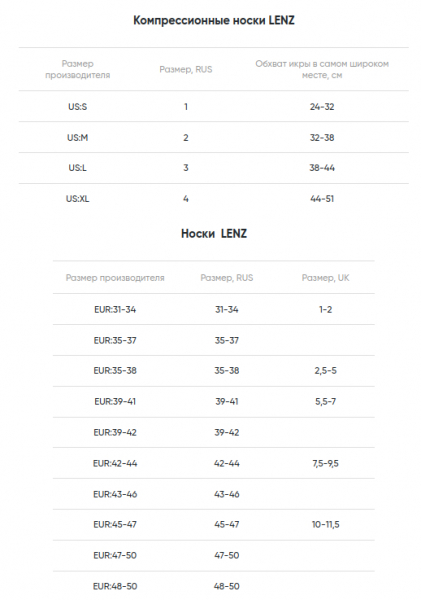Click the UK size value 7,5-9,5
This screenshot has width=421, height=600.
pos(325,463)
